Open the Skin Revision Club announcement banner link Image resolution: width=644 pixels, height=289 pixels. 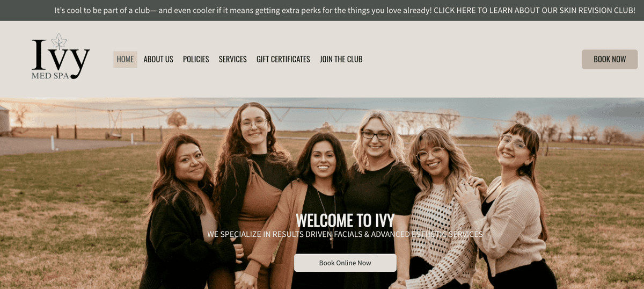click(345, 10)
